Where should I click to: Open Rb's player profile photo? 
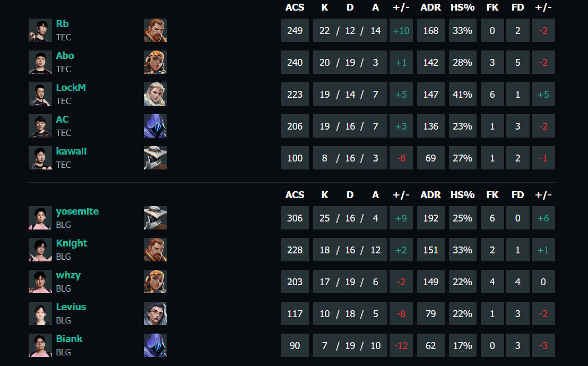point(40,30)
